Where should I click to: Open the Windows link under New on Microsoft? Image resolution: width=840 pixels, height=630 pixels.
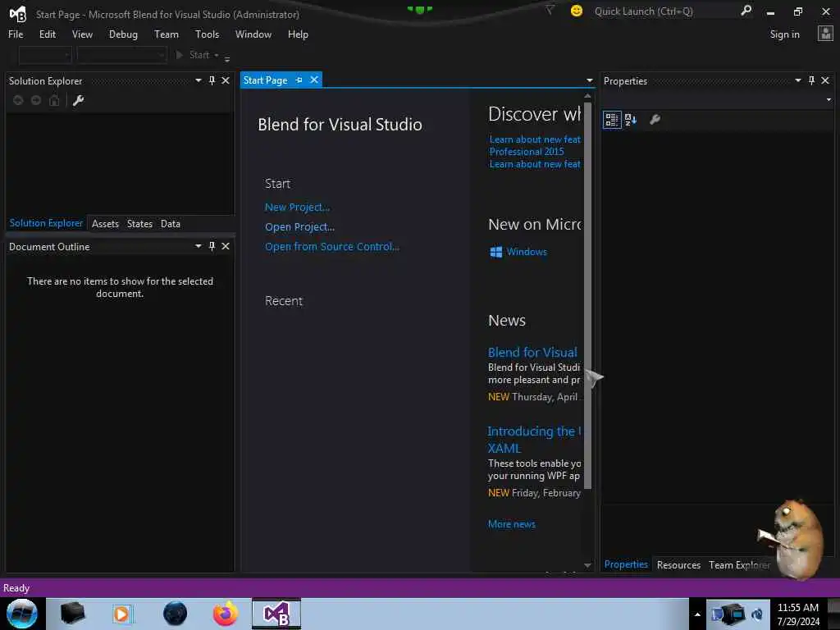[x=527, y=252]
